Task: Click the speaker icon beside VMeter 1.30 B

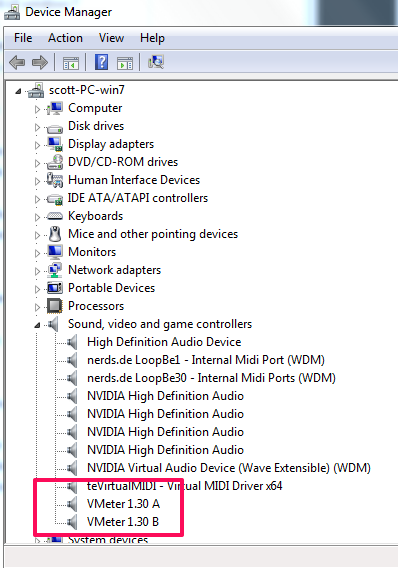Action: (x=72, y=522)
